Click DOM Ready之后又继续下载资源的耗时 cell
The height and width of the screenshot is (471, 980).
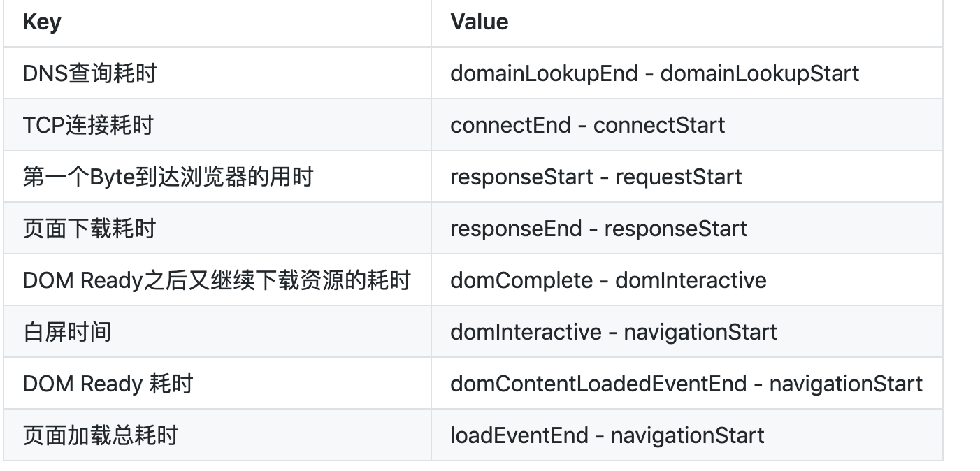(x=217, y=280)
